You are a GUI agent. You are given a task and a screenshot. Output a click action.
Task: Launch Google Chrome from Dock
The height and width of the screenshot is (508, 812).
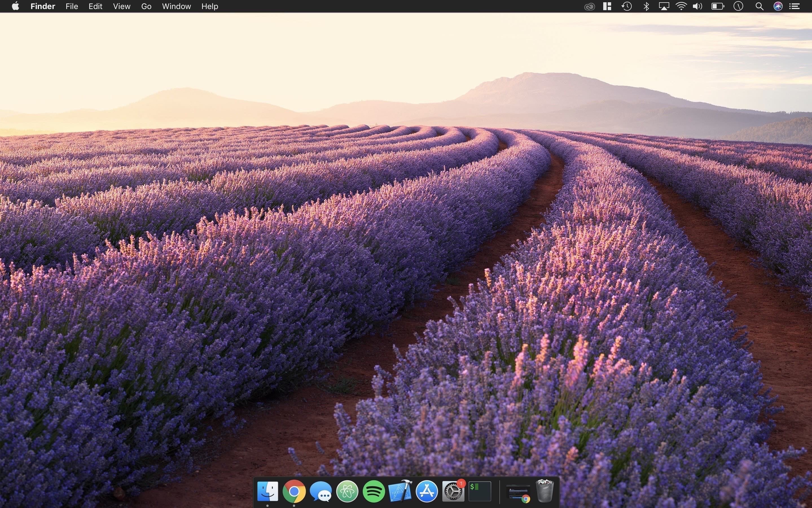click(294, 491)
